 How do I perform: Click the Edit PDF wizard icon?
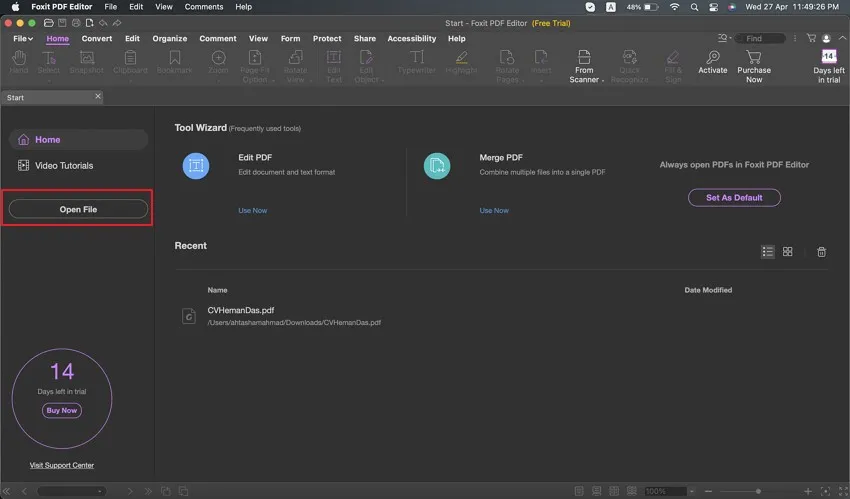pos(196,166)
